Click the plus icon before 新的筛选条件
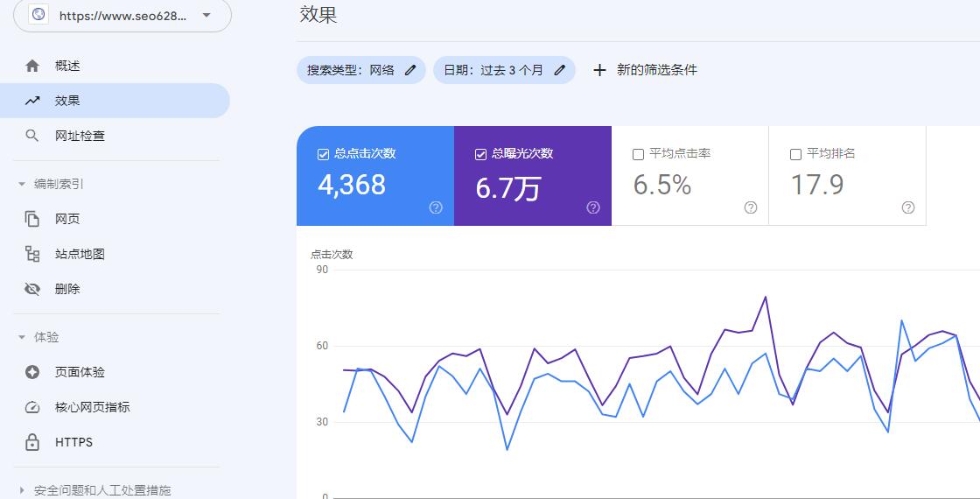Viewport: 980px width, 499px height. pyautogui.click(x=599, y=70)
